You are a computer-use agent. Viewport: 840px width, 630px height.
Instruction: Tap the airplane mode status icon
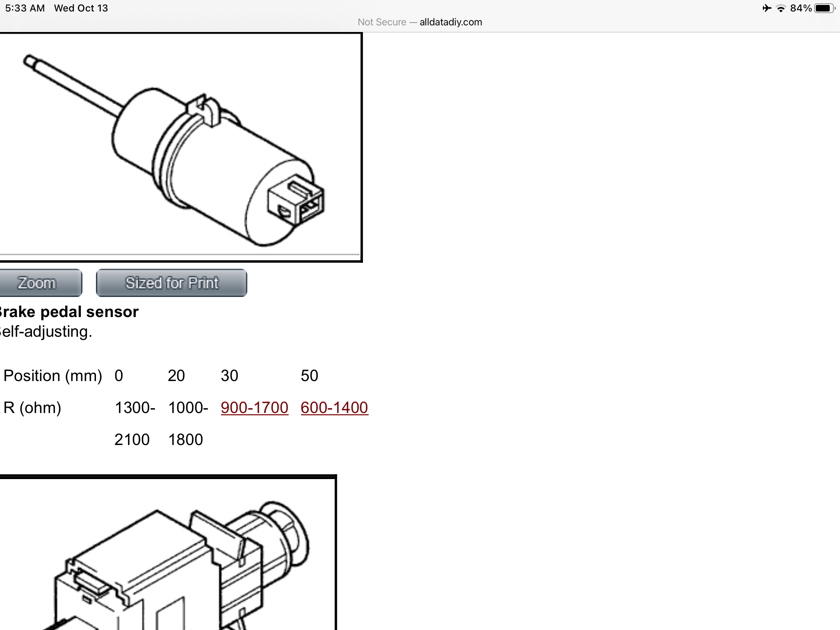(767, 8)
